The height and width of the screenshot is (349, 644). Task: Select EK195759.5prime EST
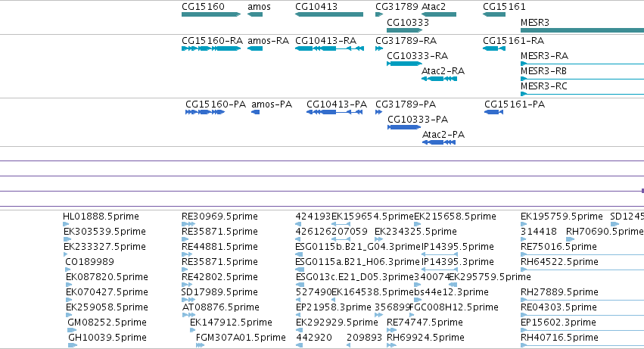562,217
